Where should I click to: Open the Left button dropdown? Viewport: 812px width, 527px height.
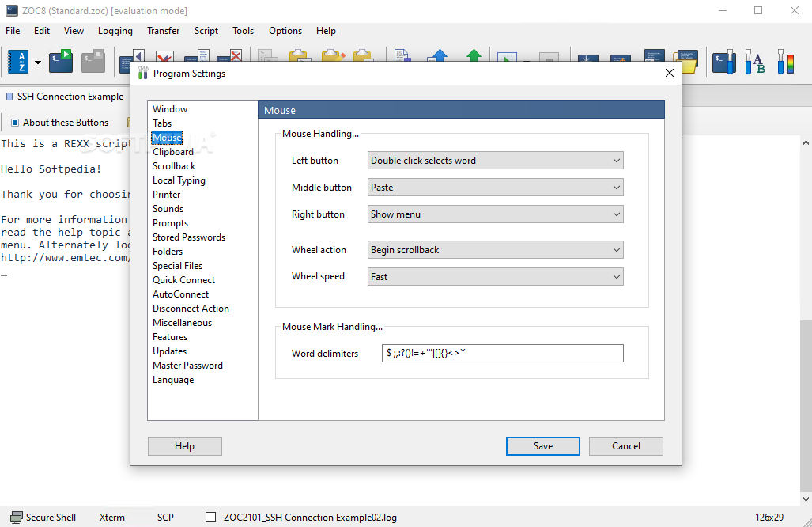pos(496,161)
